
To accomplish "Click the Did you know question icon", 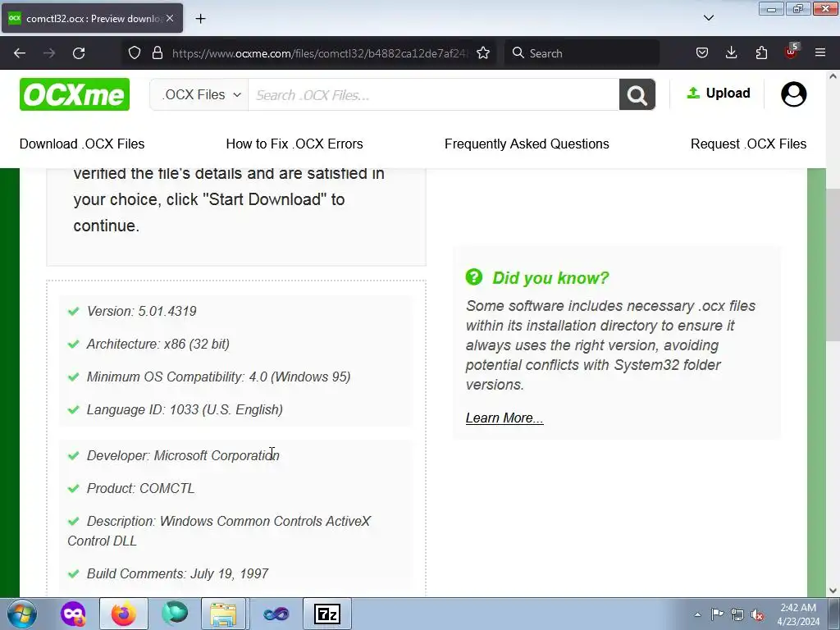I will 473,277.
